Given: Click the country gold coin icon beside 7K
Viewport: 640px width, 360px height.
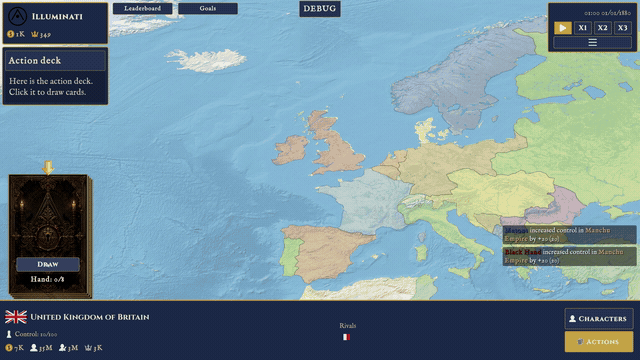Looking at the screenshot, I should 9,348.
